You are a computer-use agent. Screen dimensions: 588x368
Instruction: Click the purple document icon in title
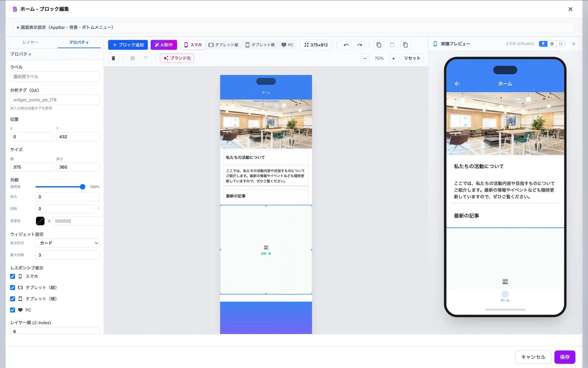click(x=15, y=9)
